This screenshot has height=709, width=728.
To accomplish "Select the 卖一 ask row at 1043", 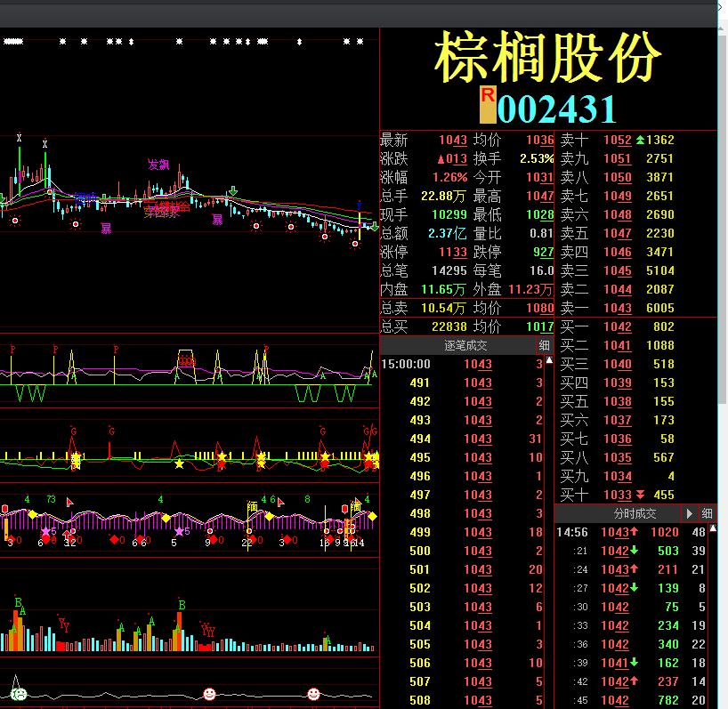I will tap(636, 308).
